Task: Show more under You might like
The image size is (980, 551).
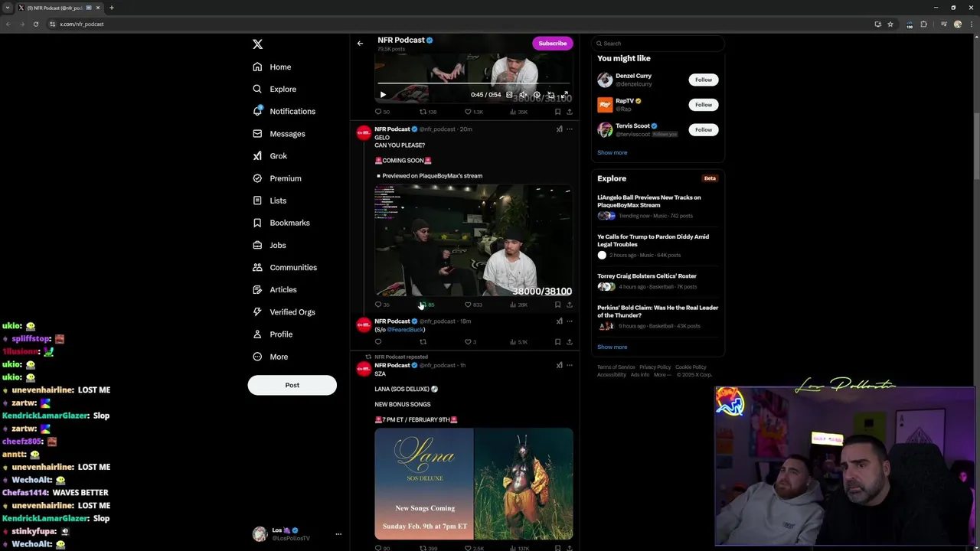Action: pos(612,152)
